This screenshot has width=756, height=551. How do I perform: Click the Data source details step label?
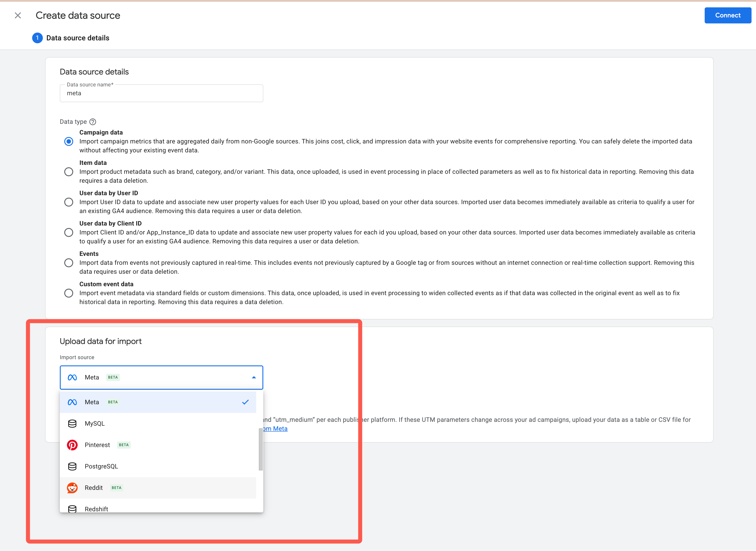pos(78,38)
